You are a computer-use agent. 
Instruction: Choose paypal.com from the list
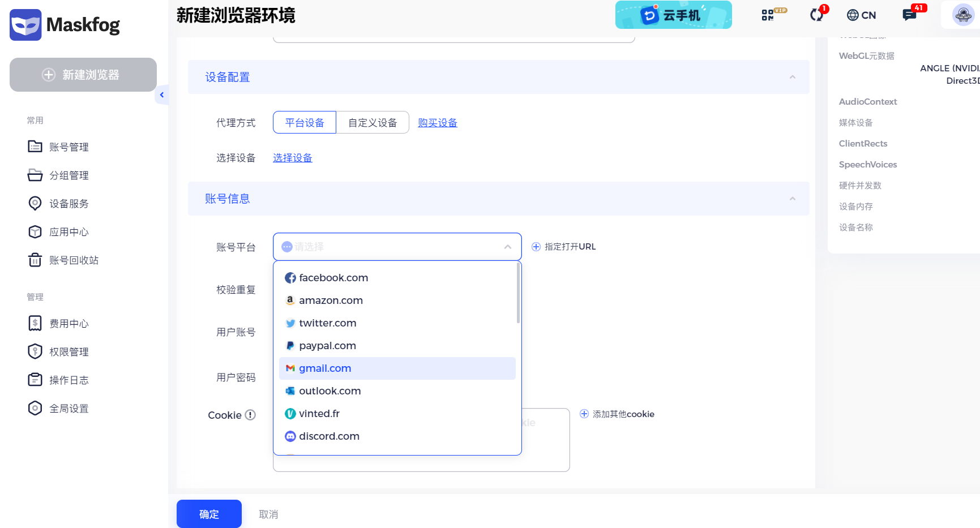397,346
